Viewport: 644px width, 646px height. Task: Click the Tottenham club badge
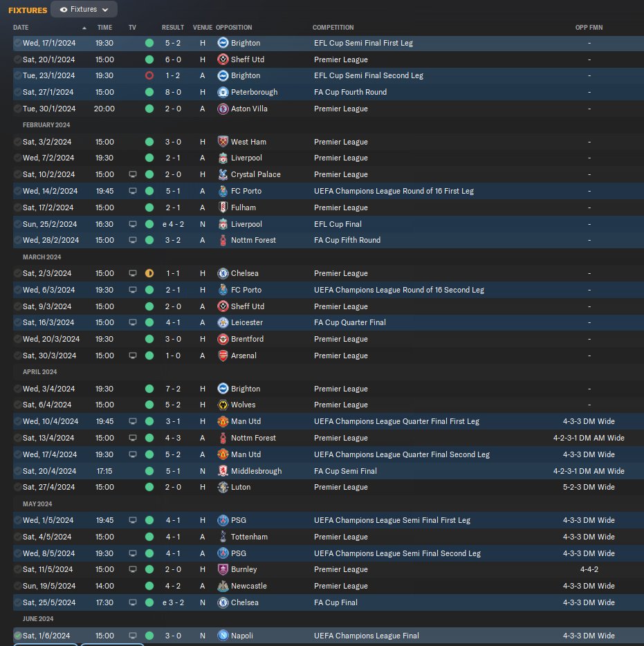pyautogui.click(x=223, y=537)
